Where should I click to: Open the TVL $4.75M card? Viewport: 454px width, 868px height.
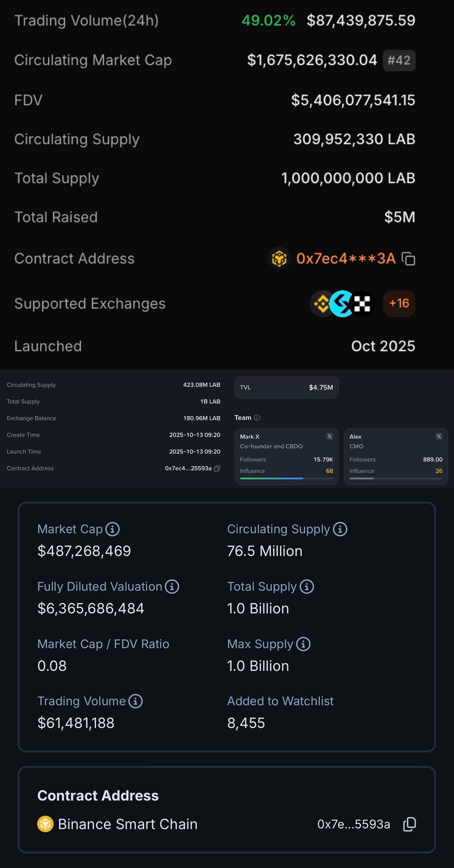(287, 387)
